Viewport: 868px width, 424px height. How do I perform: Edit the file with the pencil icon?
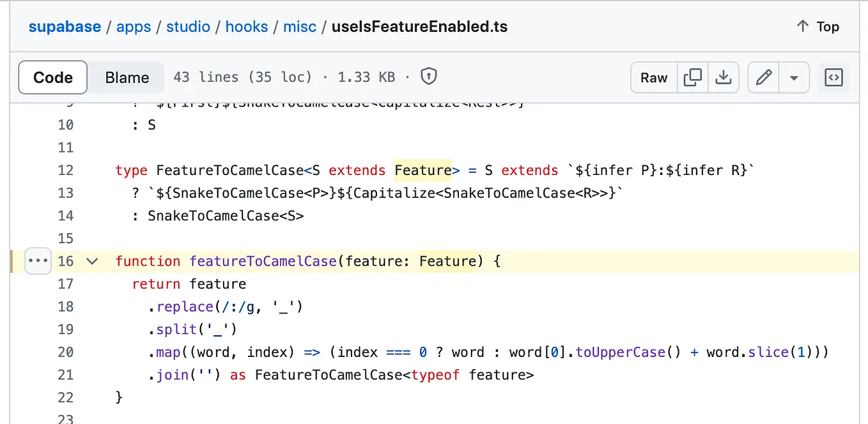pos(763,77)
